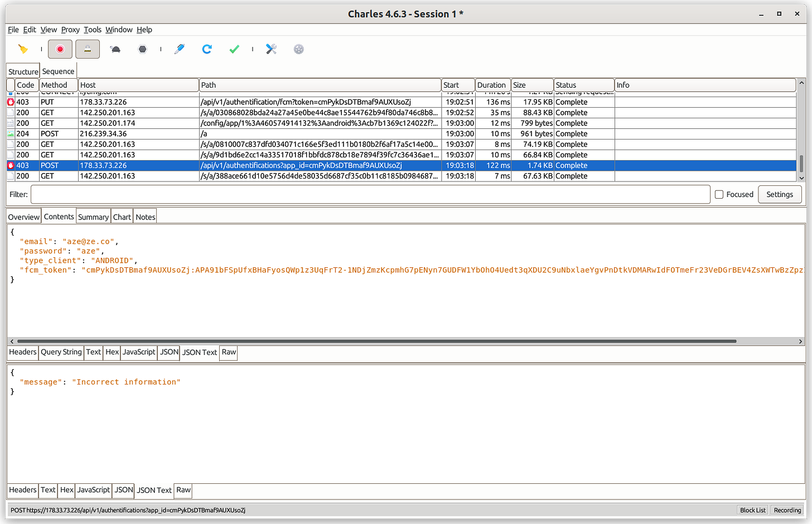Toggle the red Recording button

click(60, 49)
